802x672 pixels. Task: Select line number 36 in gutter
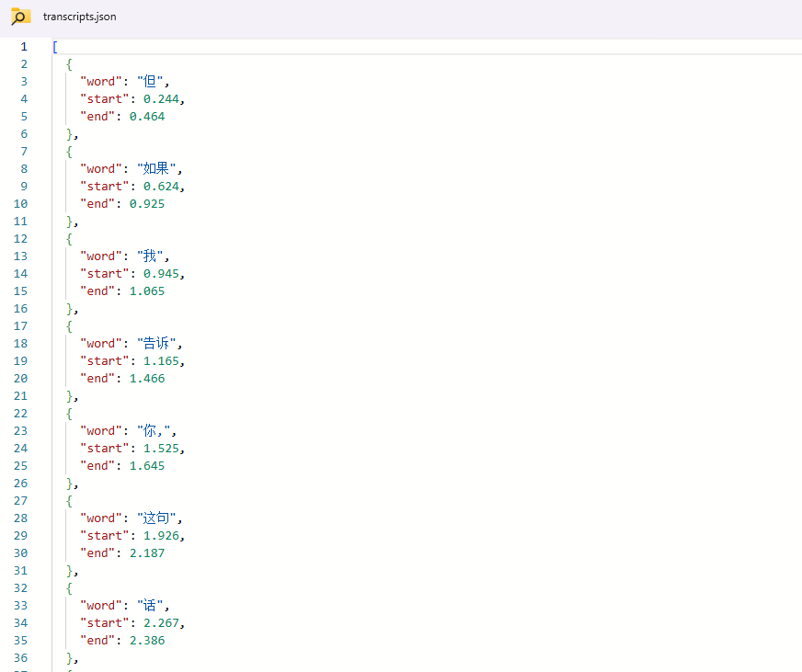pos(20,657)
